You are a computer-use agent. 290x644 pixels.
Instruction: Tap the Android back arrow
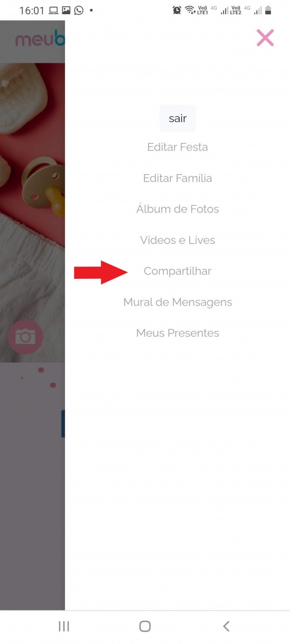pos(226,626)
